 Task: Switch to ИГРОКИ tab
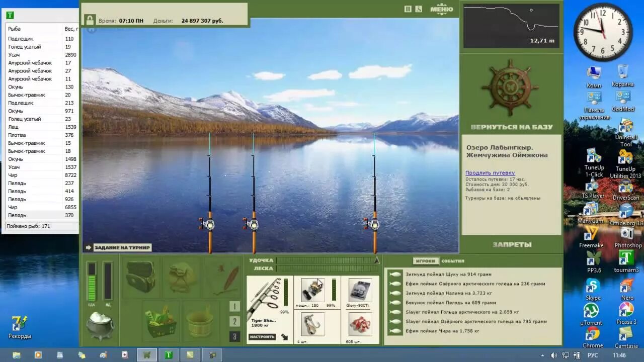click(x=426, y=261)
